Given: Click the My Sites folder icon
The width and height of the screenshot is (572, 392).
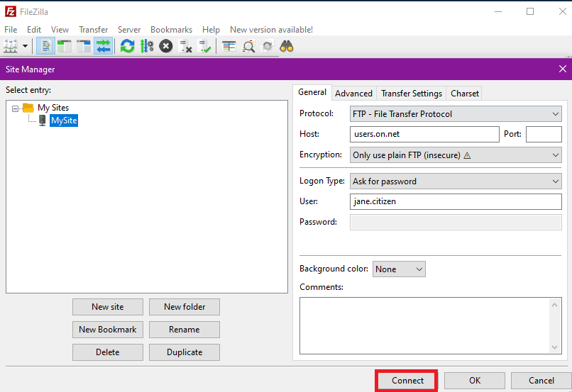Looking at the screenshot, I should tap(28, 108).
